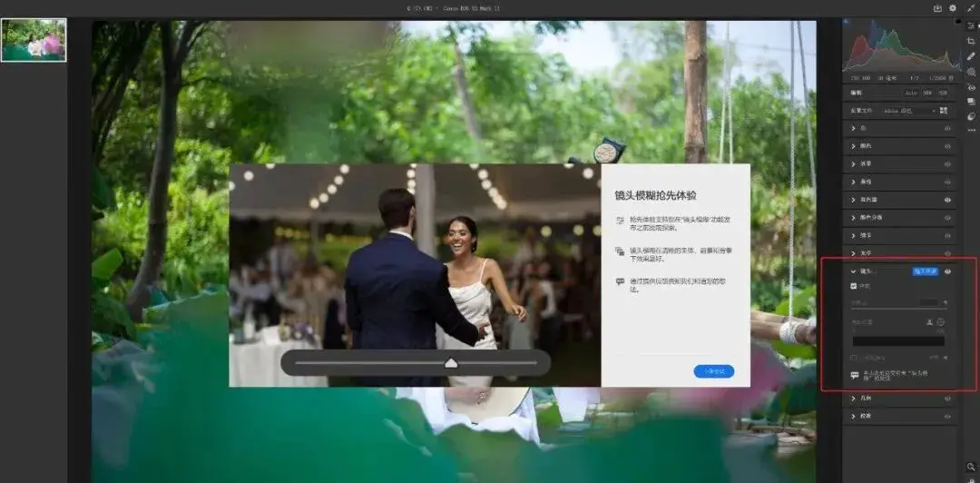Open Camera Raw settings gear

(x=953, y=8)
